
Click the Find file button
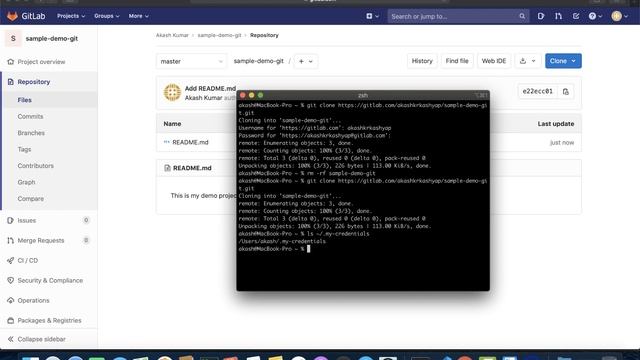[457, 61]
